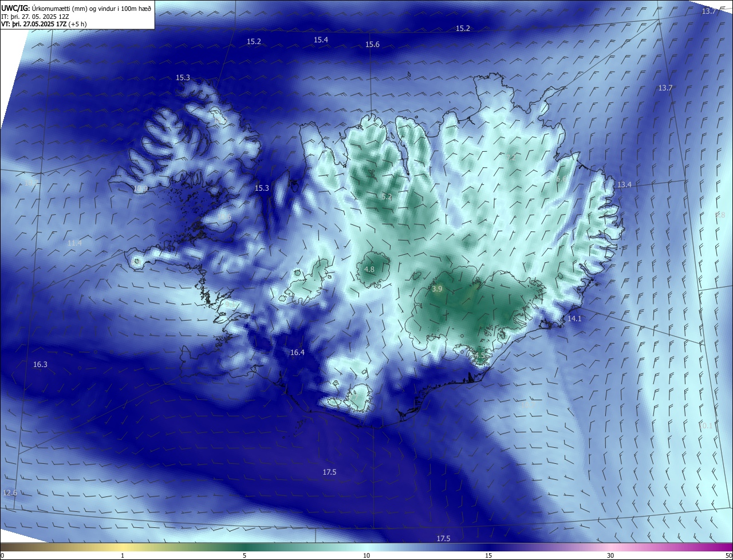Click the 1 label on color scale

pos(123,555)
